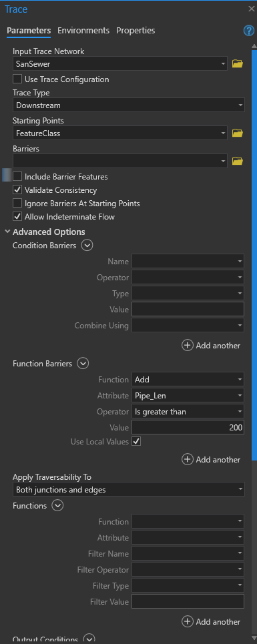Open Starting Points dropdown FeatureClass
Screen dimensions: 257x644
point(120,133)
